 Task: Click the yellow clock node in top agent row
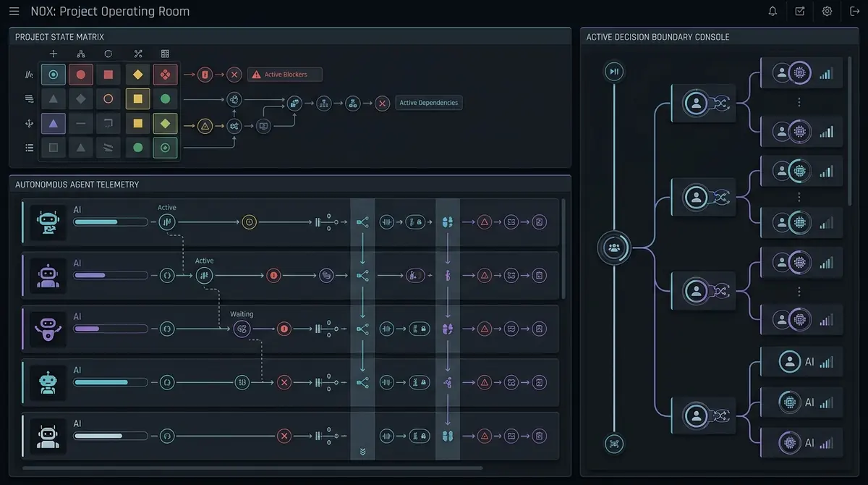(250, 222)
